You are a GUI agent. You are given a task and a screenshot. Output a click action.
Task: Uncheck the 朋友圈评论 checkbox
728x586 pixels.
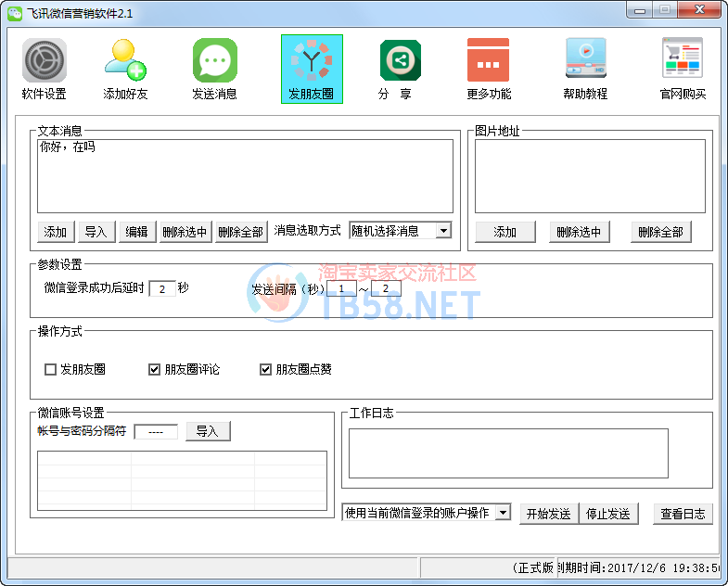tap(155, 370)
